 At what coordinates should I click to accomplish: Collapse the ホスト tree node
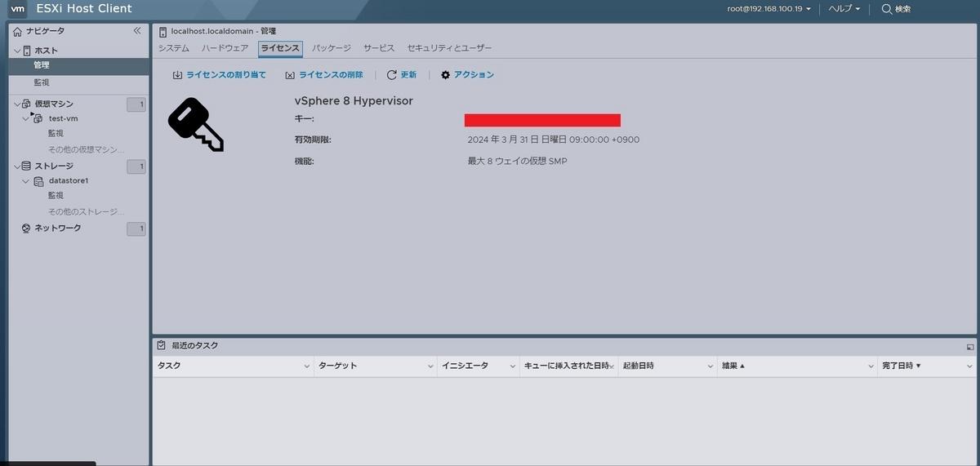coord(16,51)
